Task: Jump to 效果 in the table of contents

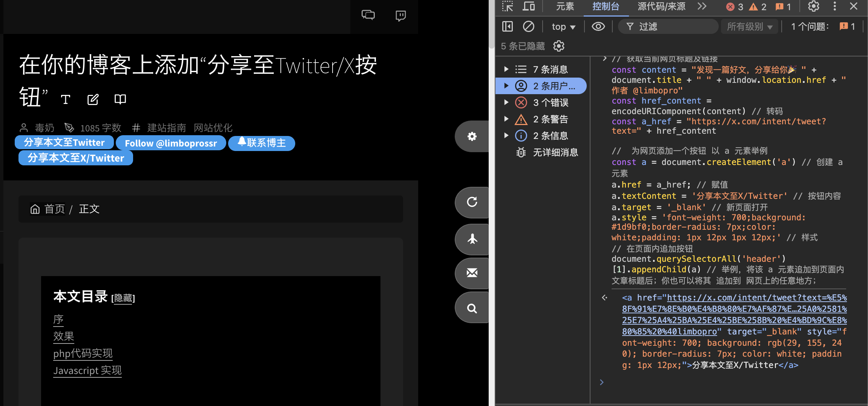Action: 63,336
